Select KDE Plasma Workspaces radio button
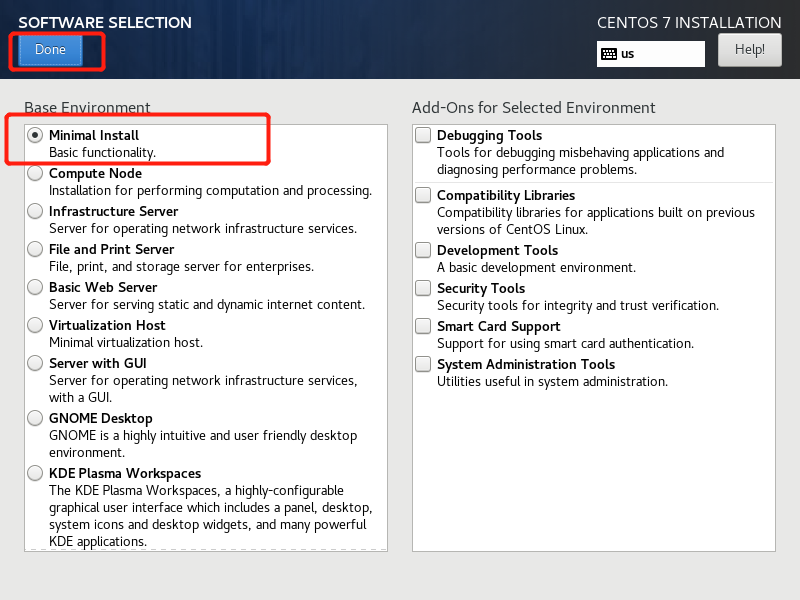 tap(36, 473)
